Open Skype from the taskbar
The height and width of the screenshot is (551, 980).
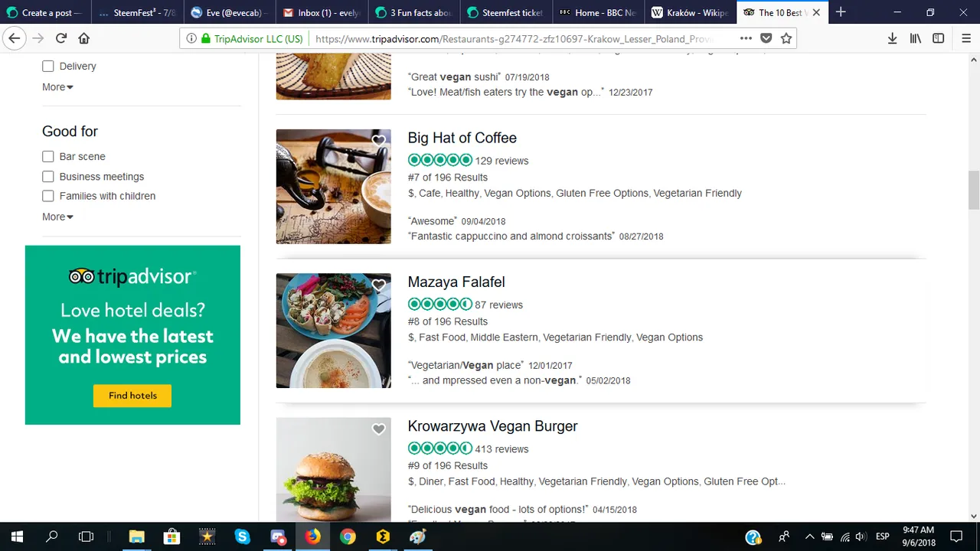242,536
